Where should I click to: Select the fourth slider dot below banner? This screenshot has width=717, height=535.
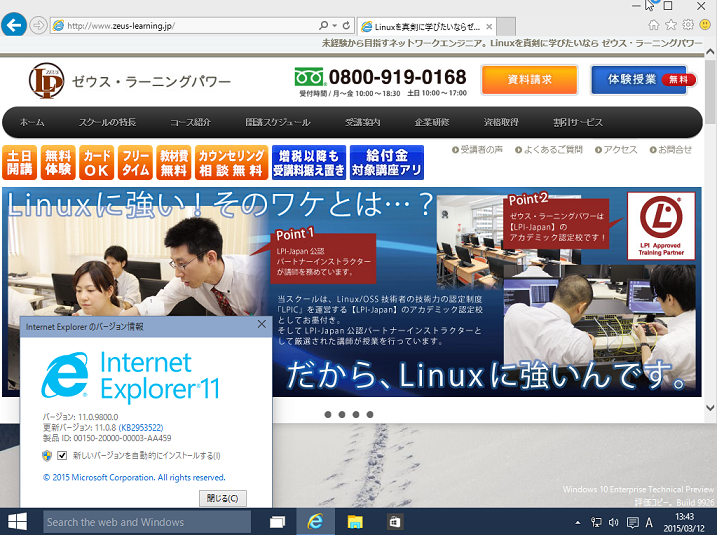click(x=370, y=414)
